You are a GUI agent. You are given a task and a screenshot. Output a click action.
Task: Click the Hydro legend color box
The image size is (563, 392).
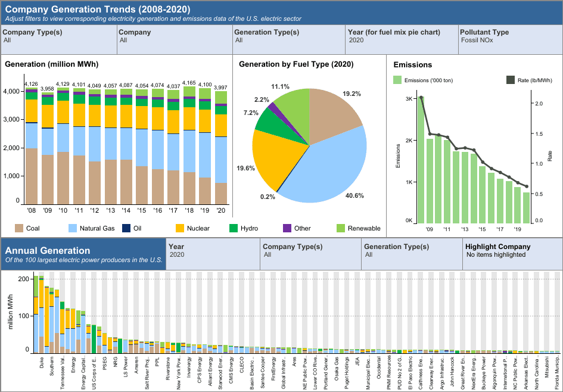[x=233, y=228]
